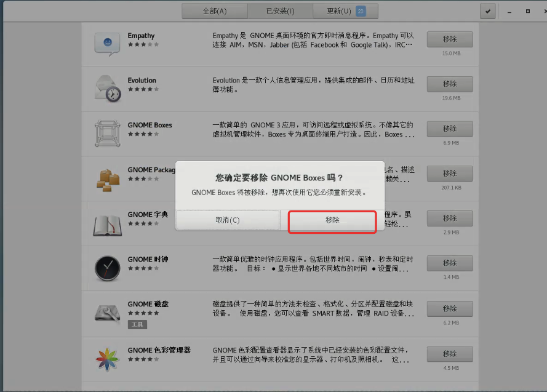Toggle selection mode with the checkmark button
Image resolution: width=547 pixels, height=392 pixels.
pyautogui.click(x=488, y=10)
